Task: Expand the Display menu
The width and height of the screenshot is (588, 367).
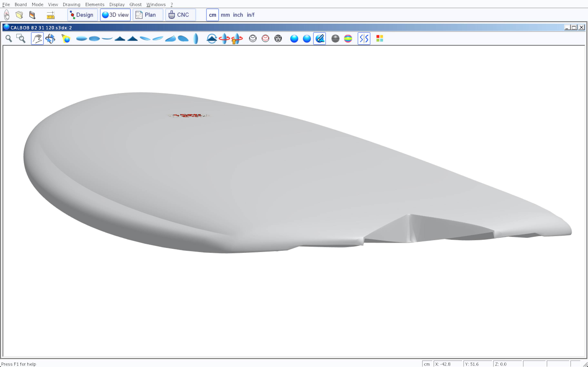Action: [117, 4]
